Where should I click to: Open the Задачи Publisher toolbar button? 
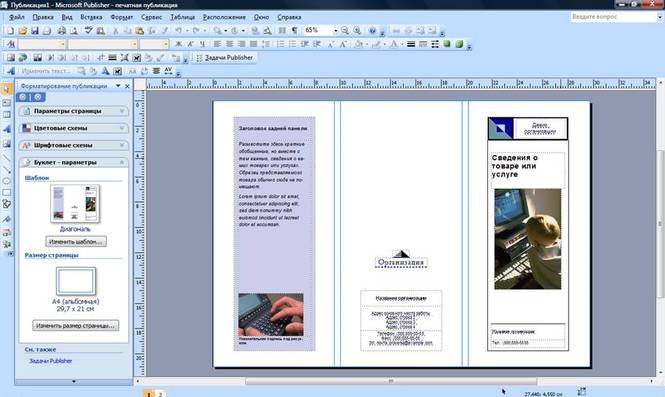click(x=225, y=58)
